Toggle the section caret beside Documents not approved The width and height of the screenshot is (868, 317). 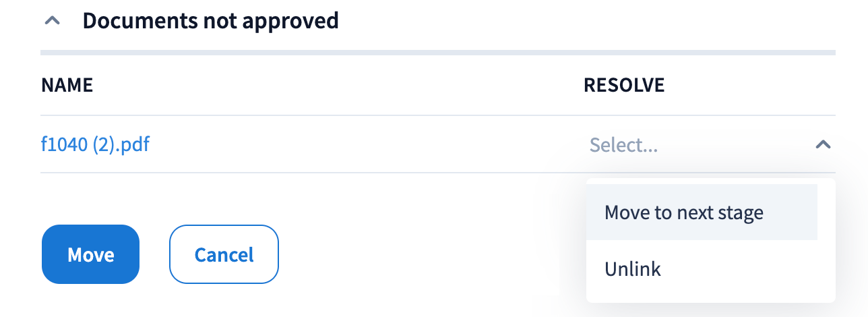[52, 21]
